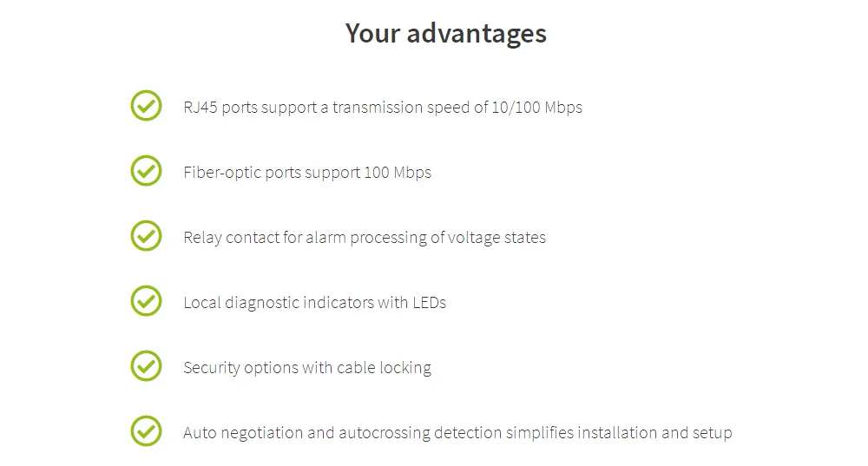
Task: Click the Local diagnostic indicators line
Action: 314,303
